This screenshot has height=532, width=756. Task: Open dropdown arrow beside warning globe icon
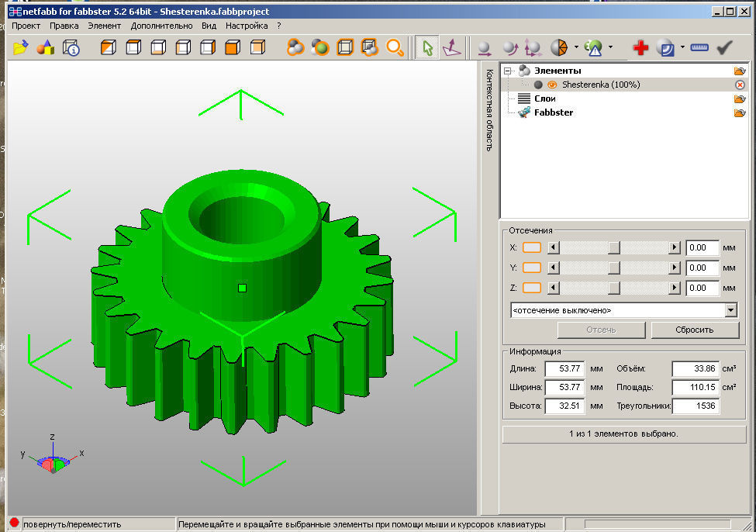click(x=610, y=47)
